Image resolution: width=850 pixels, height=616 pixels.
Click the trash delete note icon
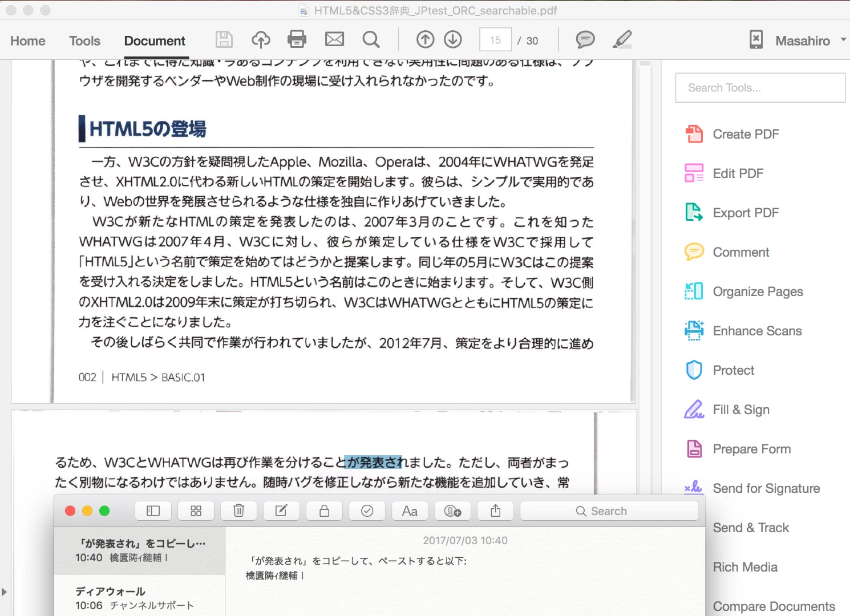(x=238, y=511)
